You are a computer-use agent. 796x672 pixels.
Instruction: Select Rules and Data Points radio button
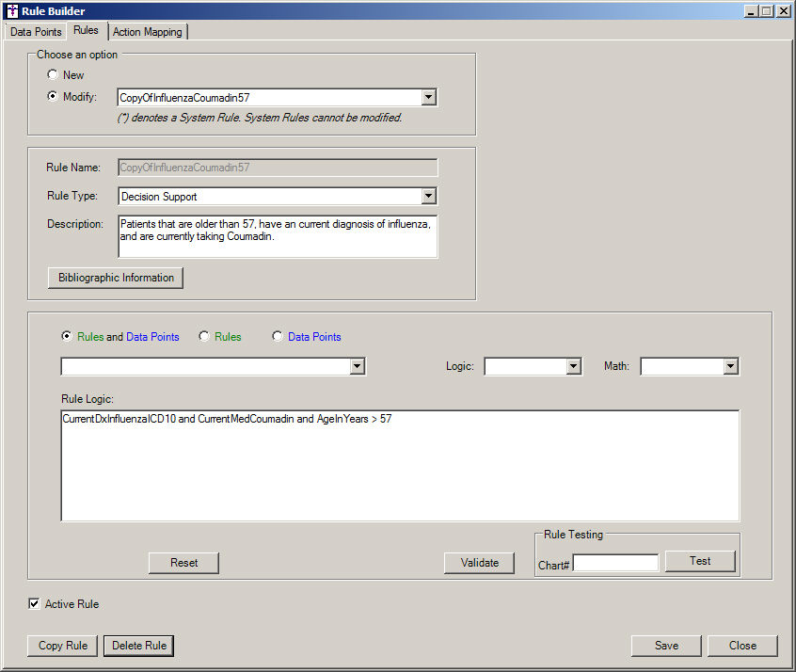[67, 337]
